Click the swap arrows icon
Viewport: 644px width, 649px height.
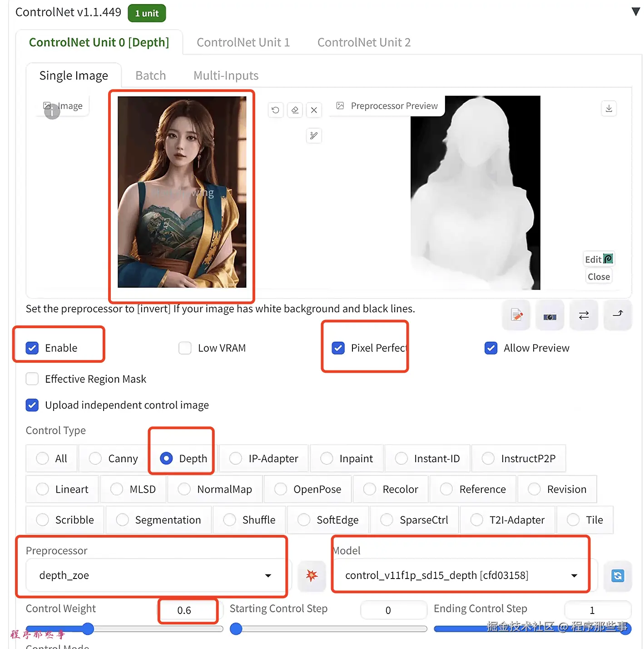point(584,315)
